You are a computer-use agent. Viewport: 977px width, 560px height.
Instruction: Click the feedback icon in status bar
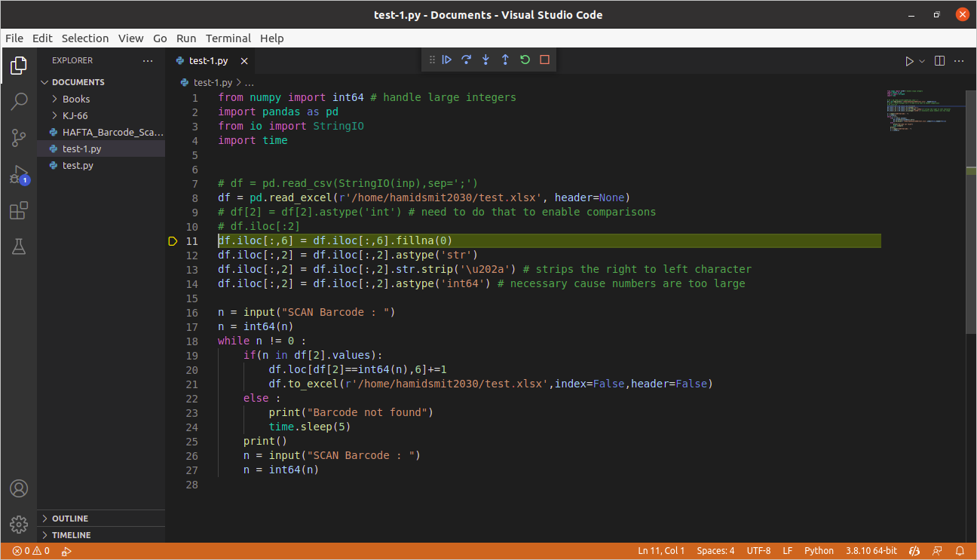tap(937, 551)
